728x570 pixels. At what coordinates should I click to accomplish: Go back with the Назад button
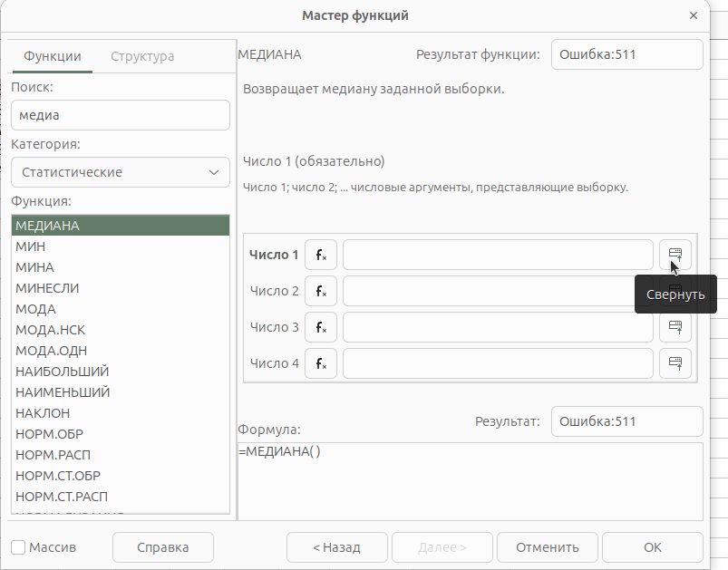[x=336, y=547]
